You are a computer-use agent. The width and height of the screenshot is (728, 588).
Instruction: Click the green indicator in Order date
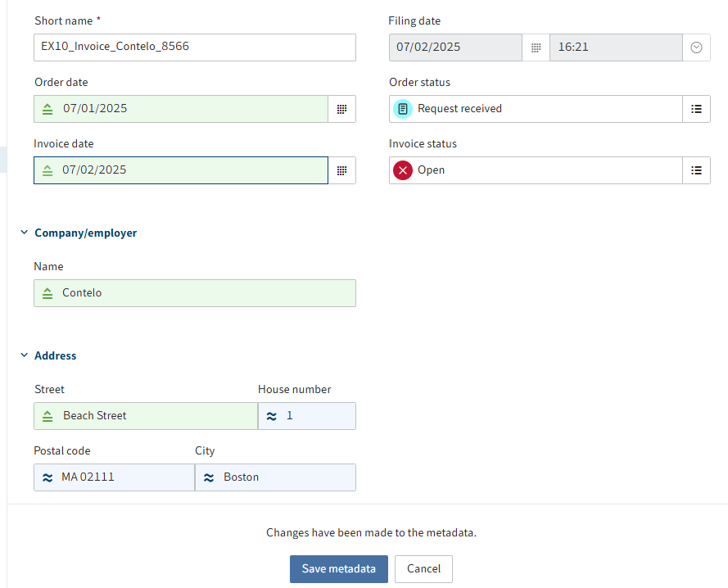tap(47, 109)
